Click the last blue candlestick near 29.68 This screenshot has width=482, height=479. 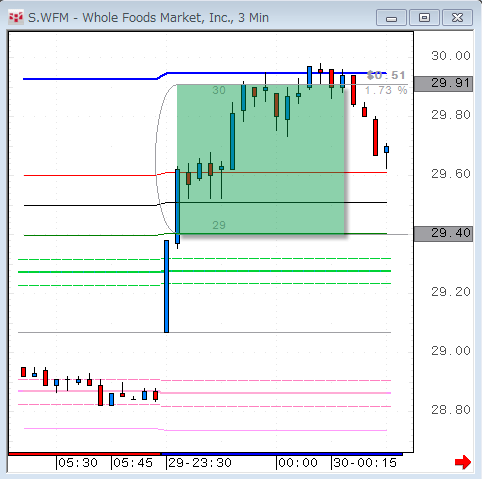[x=386, y=149]
